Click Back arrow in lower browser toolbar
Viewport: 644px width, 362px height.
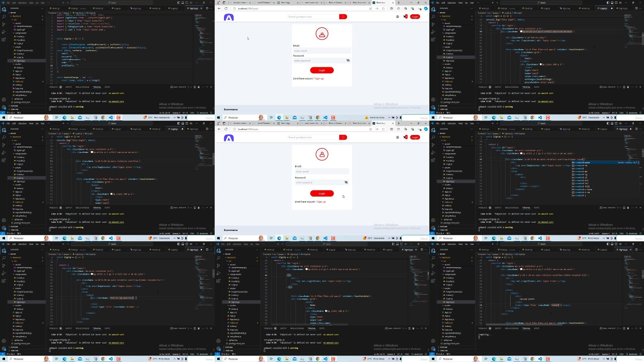(x=219, y=129)
